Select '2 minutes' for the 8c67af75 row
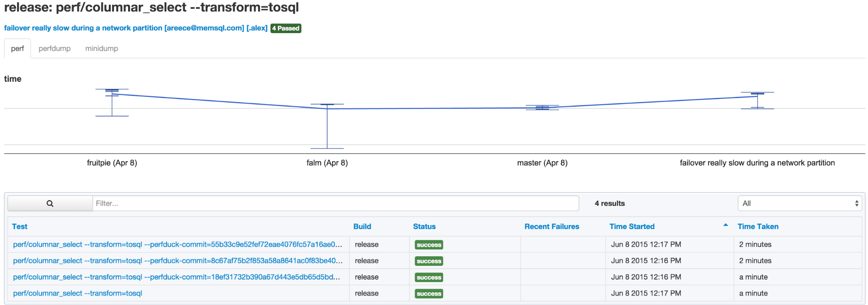 755,261
